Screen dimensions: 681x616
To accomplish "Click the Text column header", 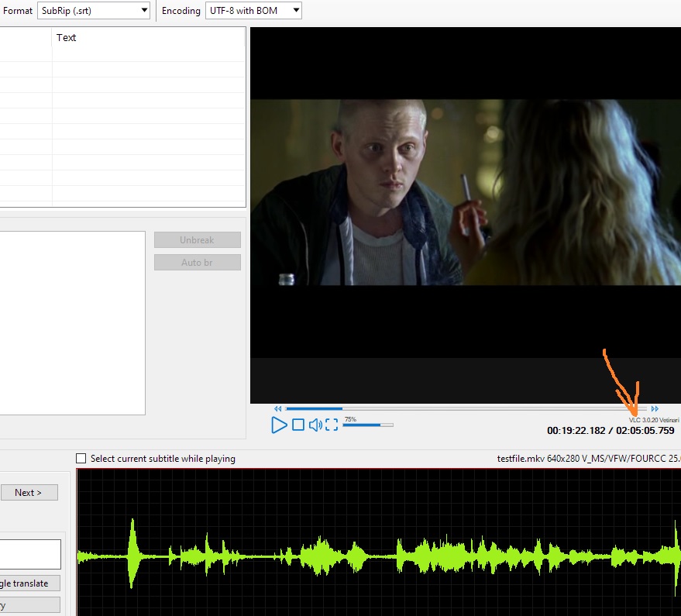I will pos(148,38).
